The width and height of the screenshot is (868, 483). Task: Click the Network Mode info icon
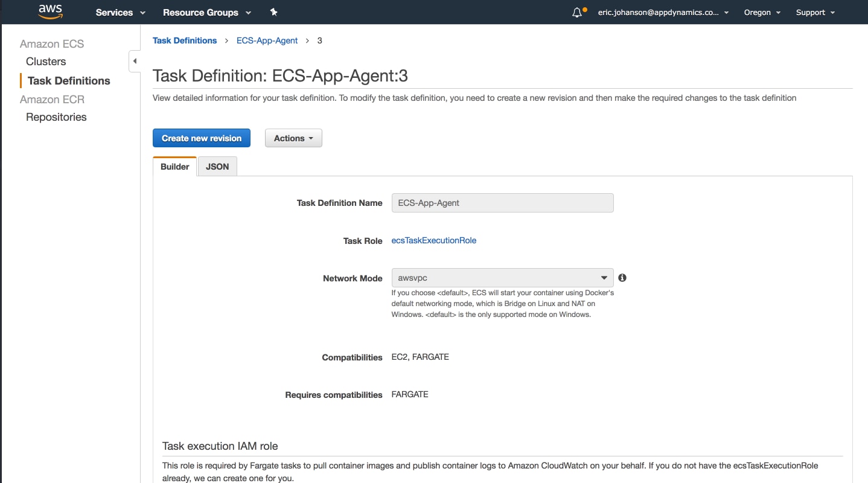tap(622, 278)
